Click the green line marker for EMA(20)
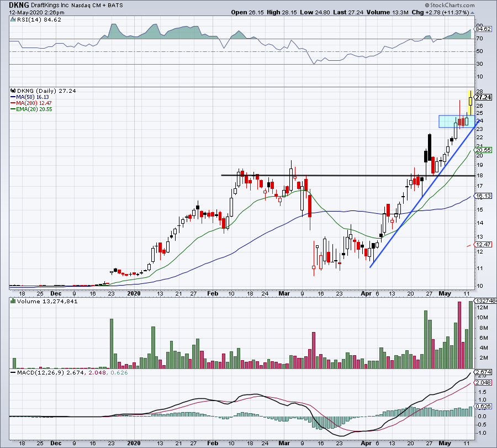This screenshot has width=497, height=448. [13, 109]
